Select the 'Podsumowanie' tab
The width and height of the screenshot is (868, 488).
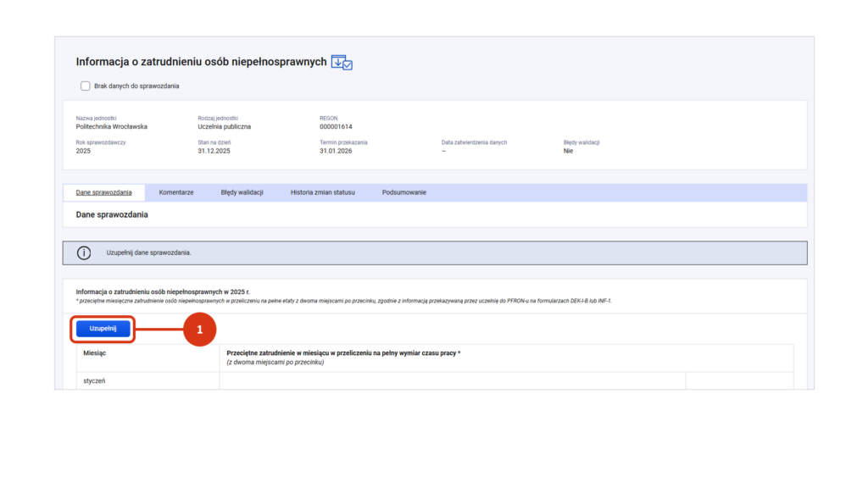pos(404,192)
